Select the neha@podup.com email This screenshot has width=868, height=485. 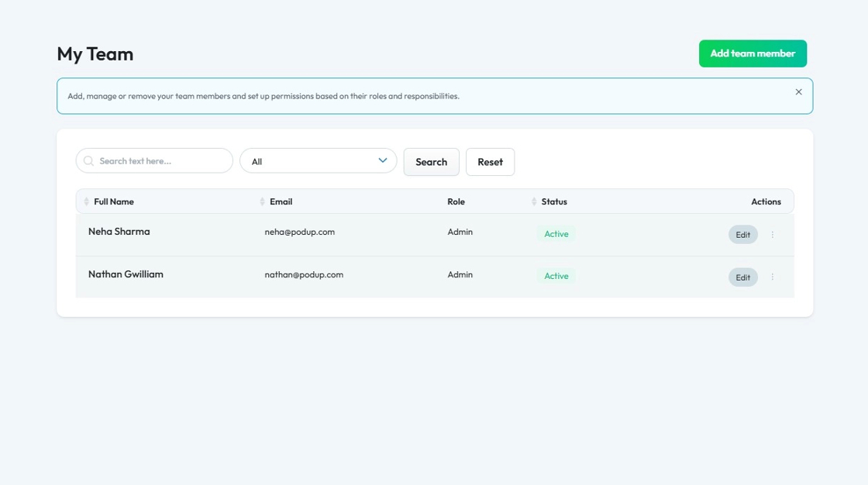pyautogui.click(x=300, y=232)
